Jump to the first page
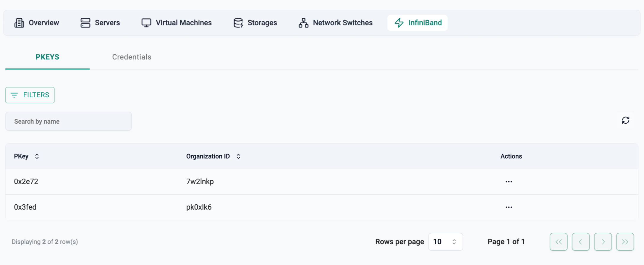Image resolution: width=644 pixels, height=265 pixels. coord(558,242)
